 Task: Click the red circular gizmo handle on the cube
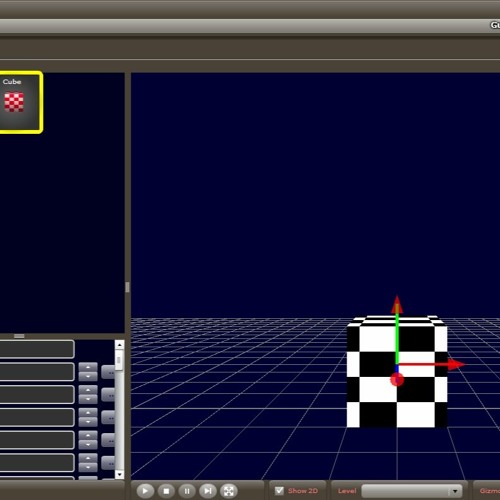point(397,379)
